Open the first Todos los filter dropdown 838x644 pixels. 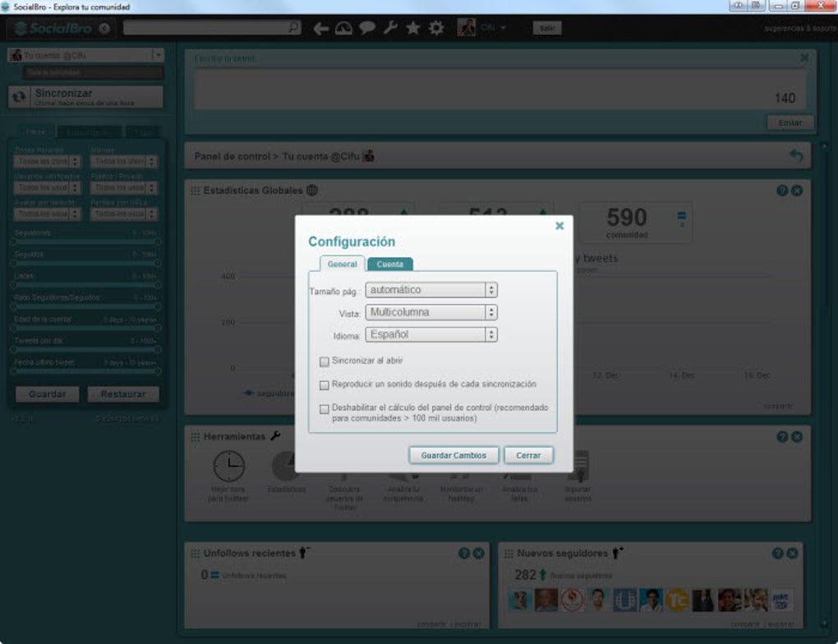(47, 161)
